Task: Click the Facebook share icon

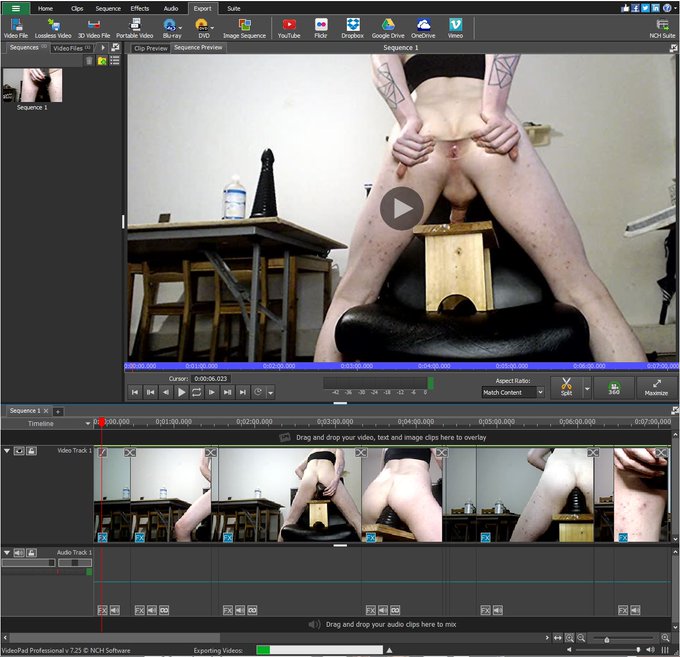Action: coord(635,8)
